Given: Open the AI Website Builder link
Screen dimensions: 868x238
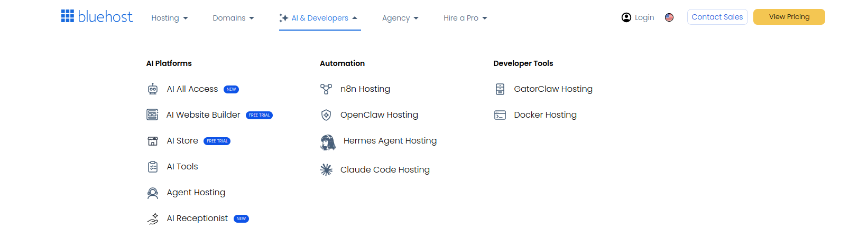Looking at the screenshot, I should [204, 115].
